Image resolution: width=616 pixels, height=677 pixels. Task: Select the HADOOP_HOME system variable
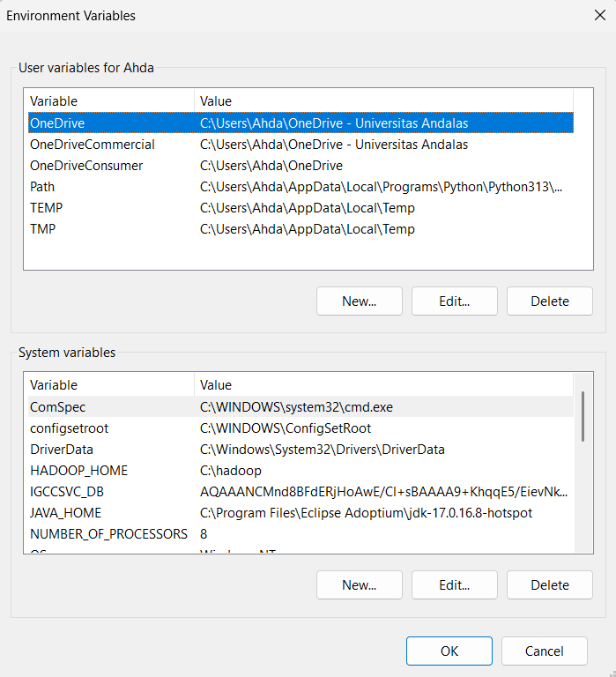(x=78, y=471)
